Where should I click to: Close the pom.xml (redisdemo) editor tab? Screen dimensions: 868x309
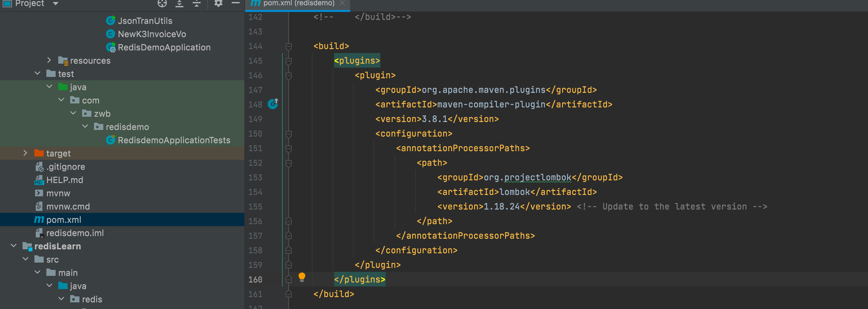pos(342,3)
